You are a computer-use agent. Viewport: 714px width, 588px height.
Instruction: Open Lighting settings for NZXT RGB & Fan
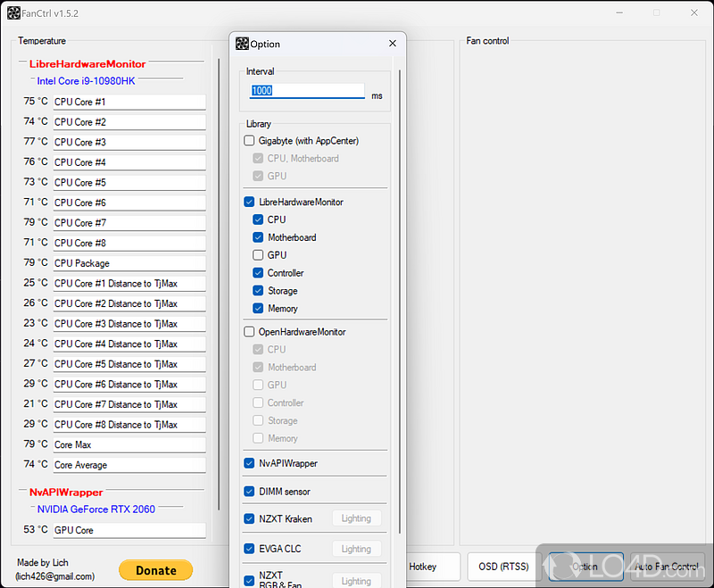coord(356,581)
